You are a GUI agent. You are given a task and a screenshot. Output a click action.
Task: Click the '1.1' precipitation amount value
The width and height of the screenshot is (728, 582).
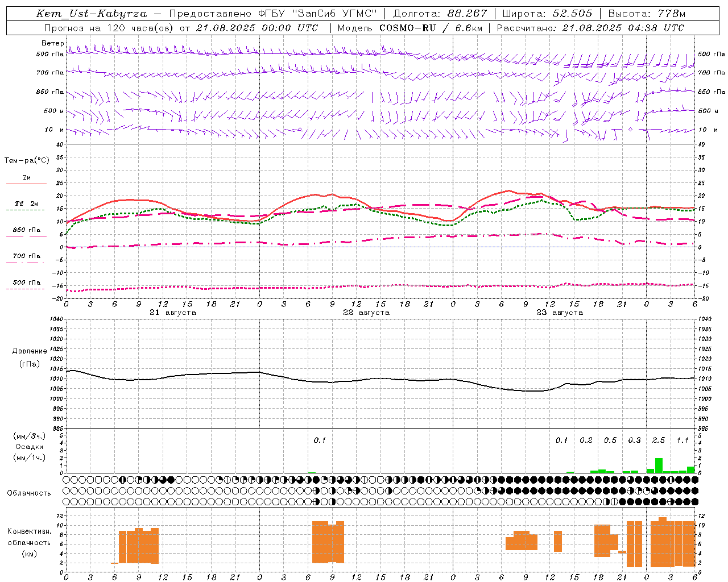(x=682, y=440)
